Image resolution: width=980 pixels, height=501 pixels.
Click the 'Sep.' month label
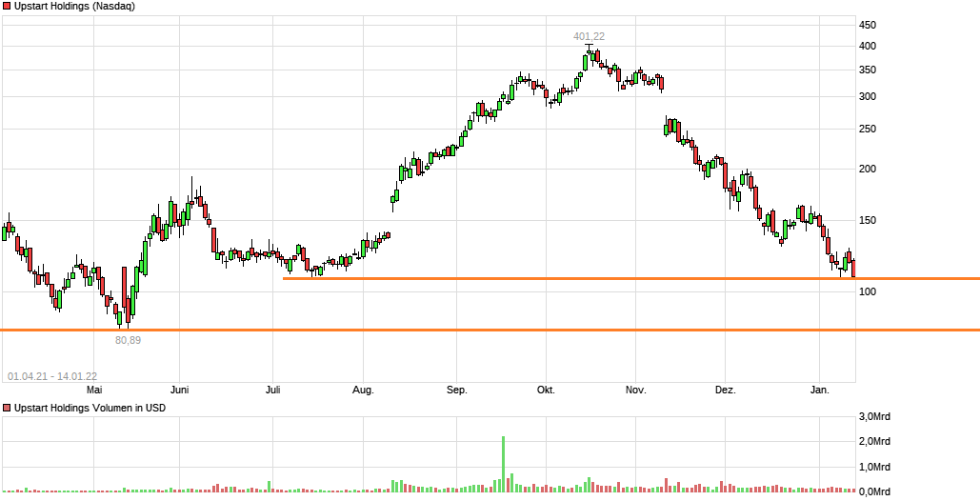coord(457,391)
